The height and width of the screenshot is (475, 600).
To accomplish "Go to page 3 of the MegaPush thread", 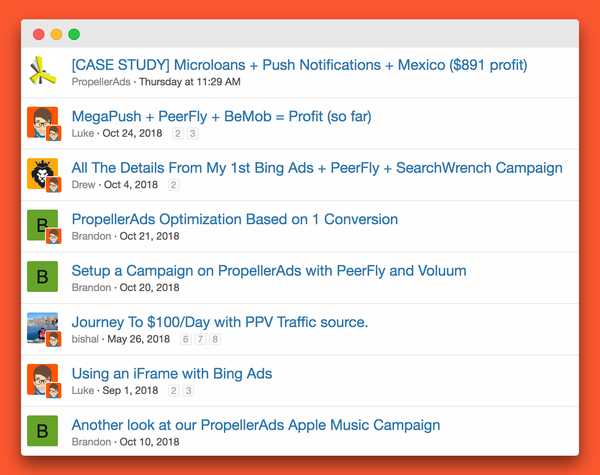I will pos(192,133).
